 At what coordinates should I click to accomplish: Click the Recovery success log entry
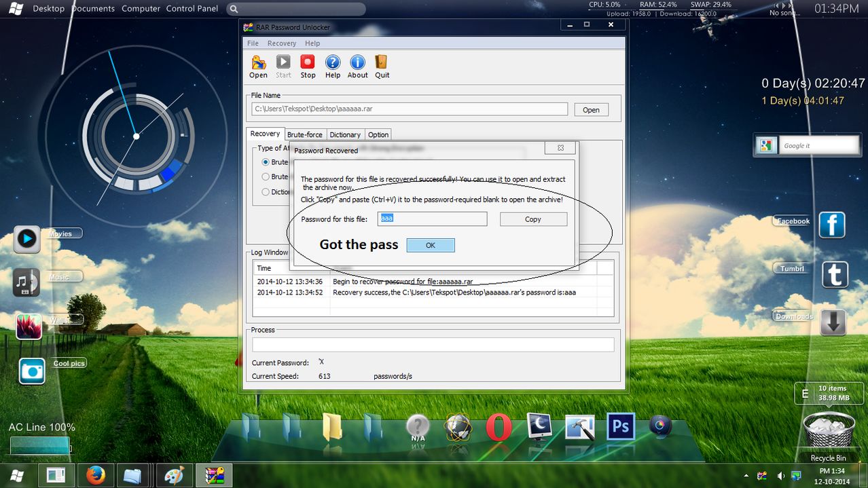454,292
